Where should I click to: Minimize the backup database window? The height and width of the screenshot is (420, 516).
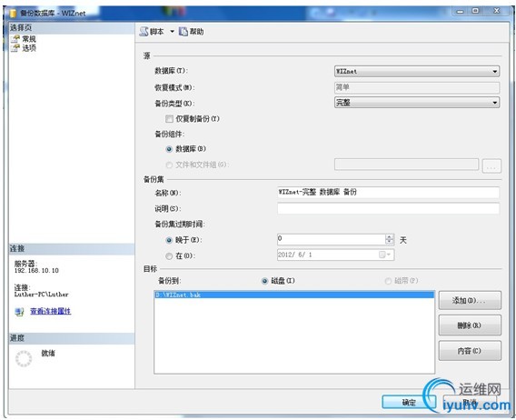pos(460,11)
